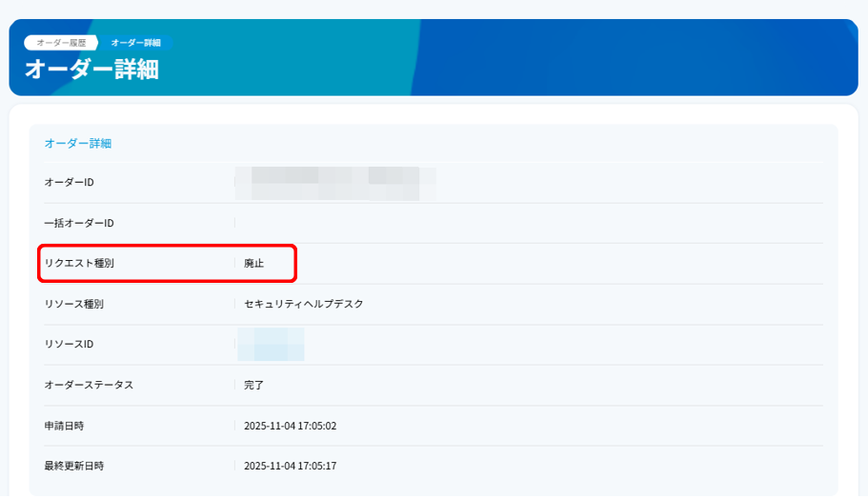This screenshot has height=499, width=868.
Task: Click the 申請日時 label
Action: point(64,426)
